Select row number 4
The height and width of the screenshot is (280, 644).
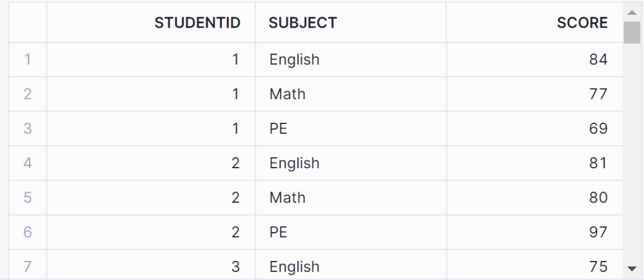pos(28,163)
